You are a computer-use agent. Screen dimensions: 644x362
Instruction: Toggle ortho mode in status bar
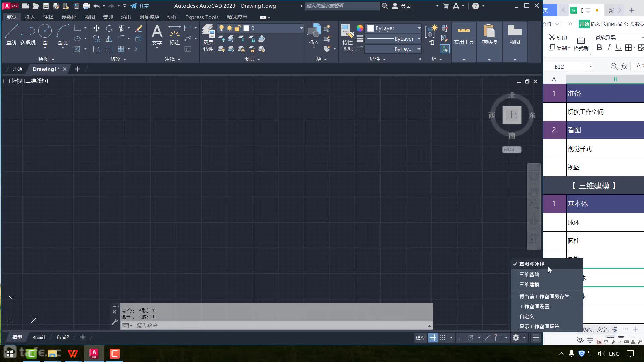461,338
